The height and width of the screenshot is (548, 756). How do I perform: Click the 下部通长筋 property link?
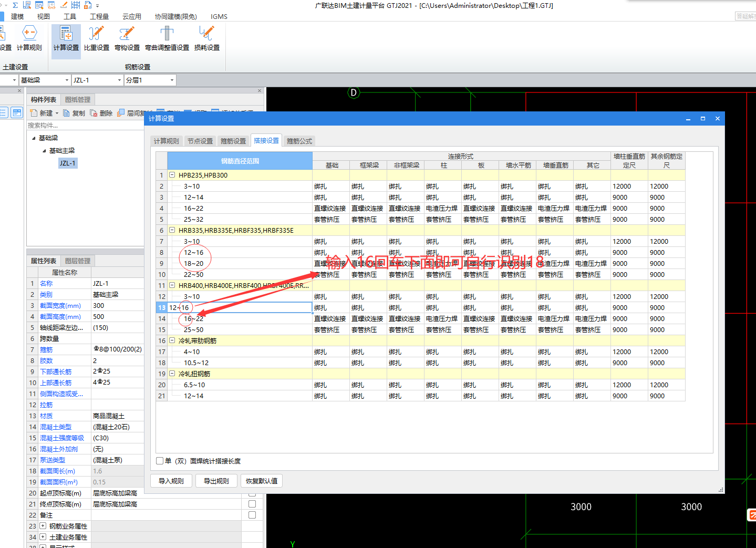[x=56, y=371]
